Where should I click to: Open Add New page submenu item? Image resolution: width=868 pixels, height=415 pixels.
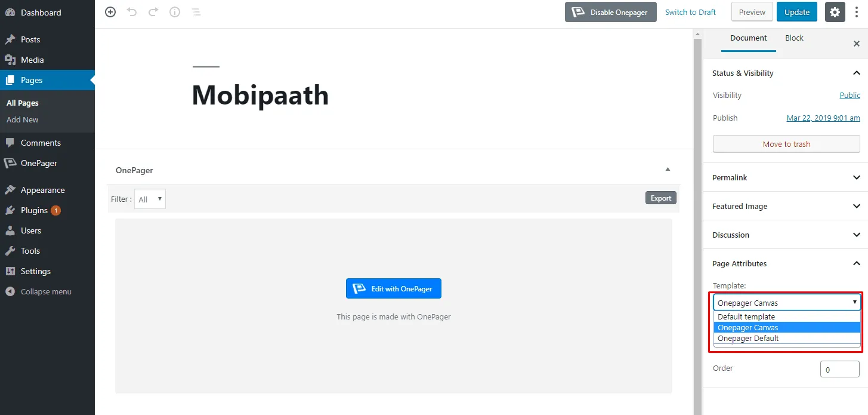[x=23, y=119]
